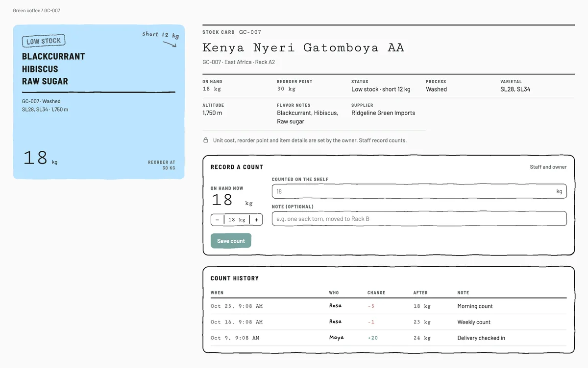The width and height of the screenshot is (588, 368).
Task: Click the LOW STOCK stamp badge
Action: (44, 41)
